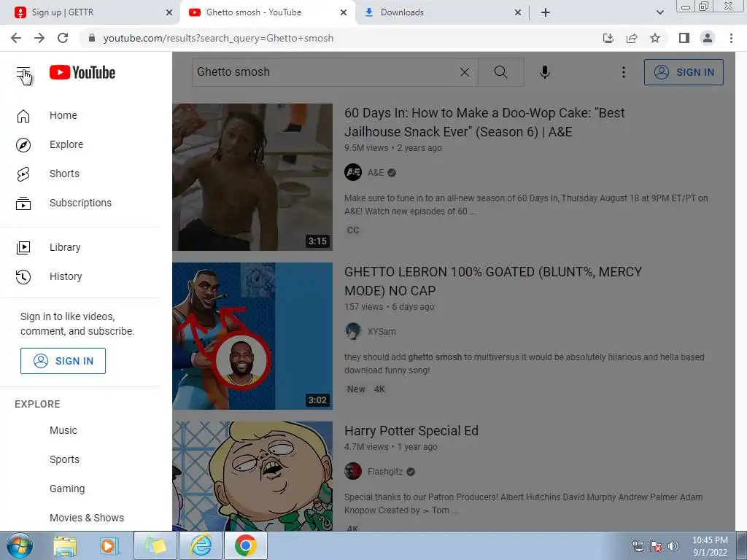Clear the search query with X
Screen dimensions: 747x560
pos(465,72)
